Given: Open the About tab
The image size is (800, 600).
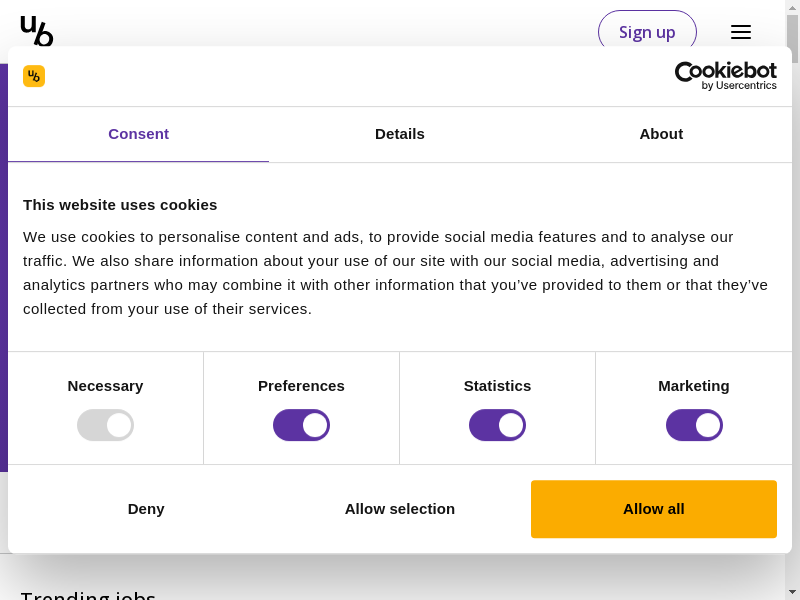Looking at the screenshot, I should click(x=661, y=134).
